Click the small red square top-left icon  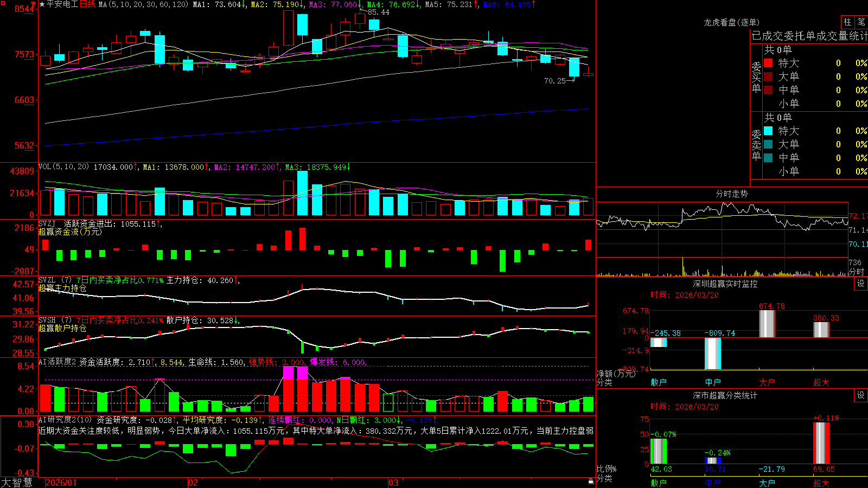pos(2,3)
